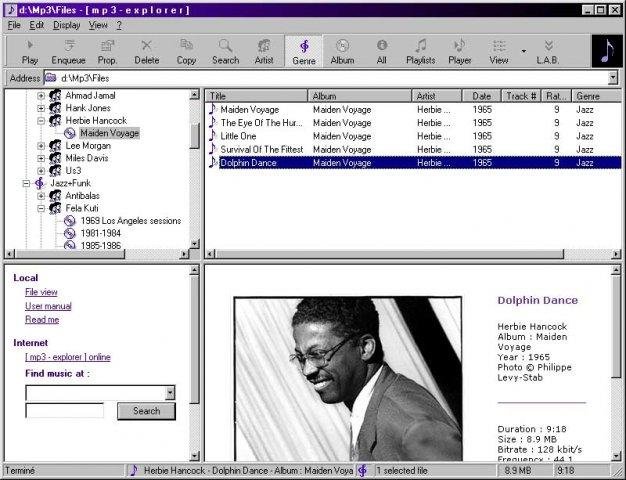The image size is (626, 480).
Task: Open the Edit menu
Action: click(x=36, y=25)
